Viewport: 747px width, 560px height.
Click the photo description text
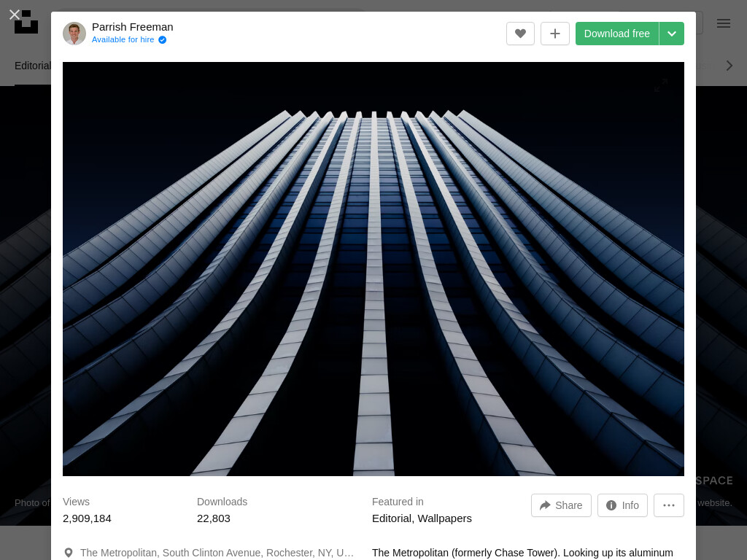click(522, 553)
